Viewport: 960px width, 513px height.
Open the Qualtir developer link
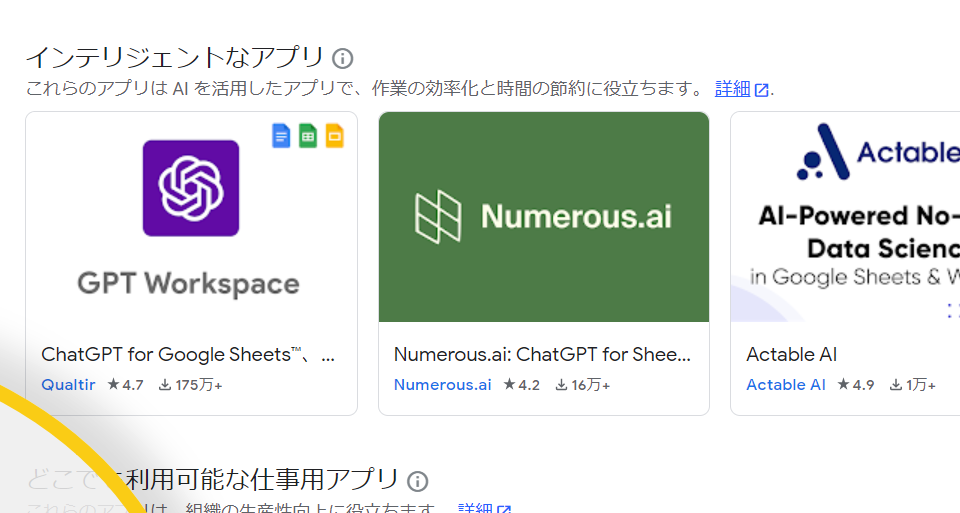coord(68,385)
